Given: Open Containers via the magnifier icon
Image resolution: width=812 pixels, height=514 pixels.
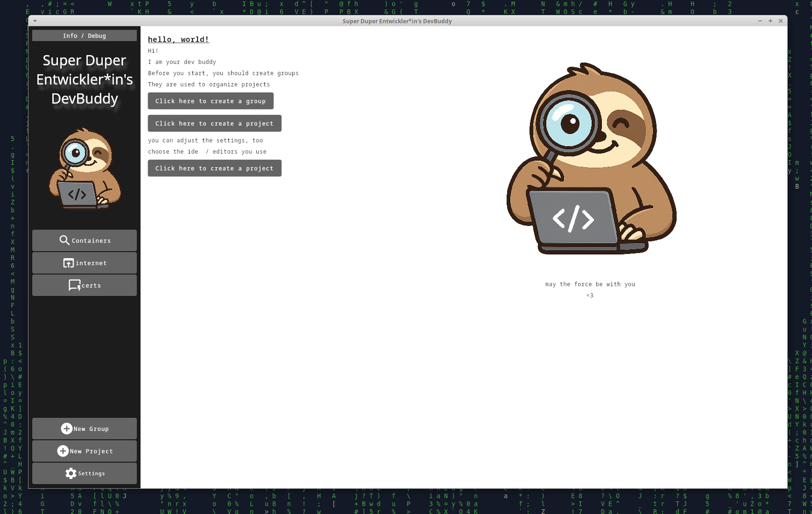Looking at the screenshot, I should pyautogui.click(x=65, y=240).
